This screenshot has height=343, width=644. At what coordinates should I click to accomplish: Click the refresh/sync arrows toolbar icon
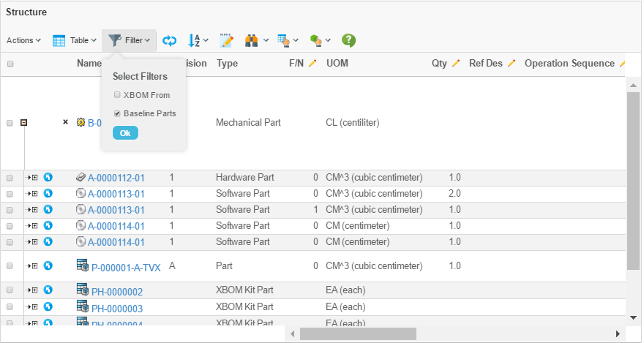click(x=170, y=40)
